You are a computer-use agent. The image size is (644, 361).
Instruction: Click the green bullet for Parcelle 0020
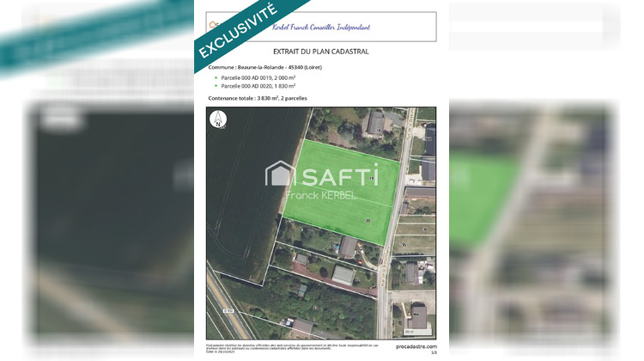click(214, 86)
